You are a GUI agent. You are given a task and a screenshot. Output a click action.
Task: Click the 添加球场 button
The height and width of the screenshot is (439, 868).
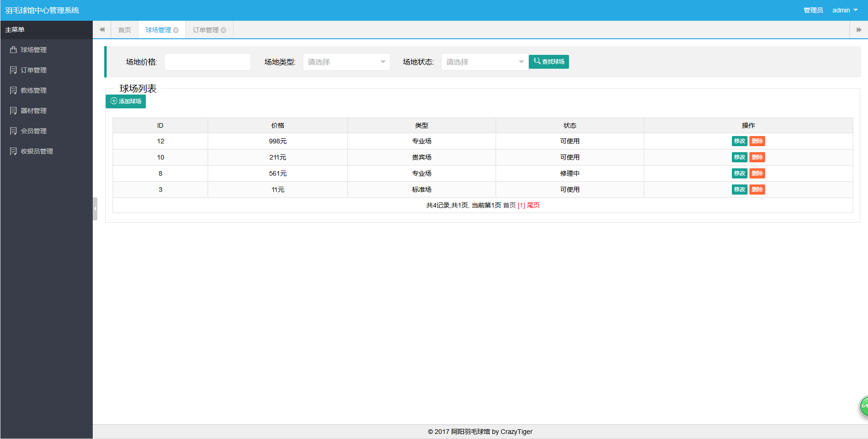point(126,101)
